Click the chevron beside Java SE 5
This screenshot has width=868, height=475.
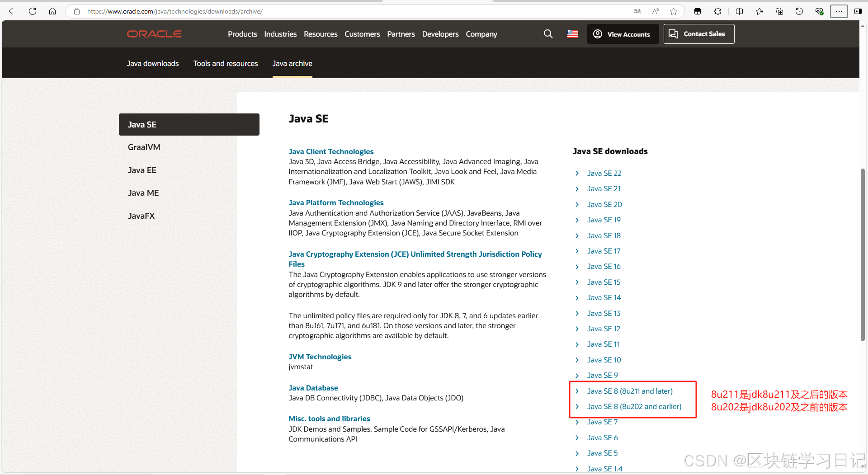point(577,453)
